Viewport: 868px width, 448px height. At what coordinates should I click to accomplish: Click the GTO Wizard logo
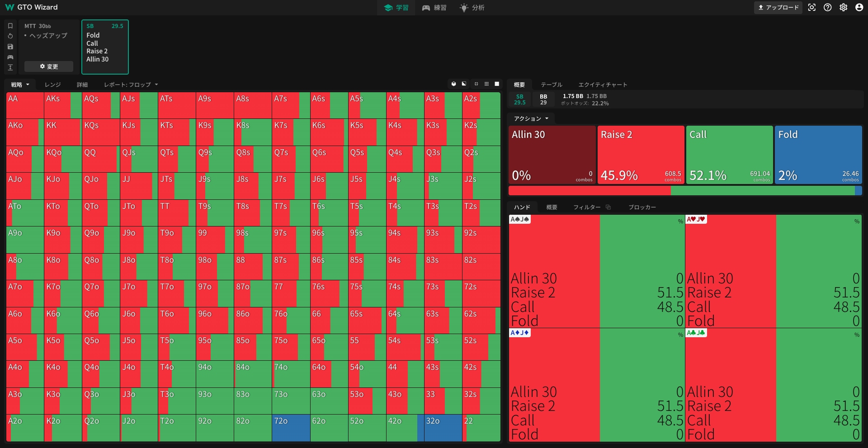pos(31,7)
